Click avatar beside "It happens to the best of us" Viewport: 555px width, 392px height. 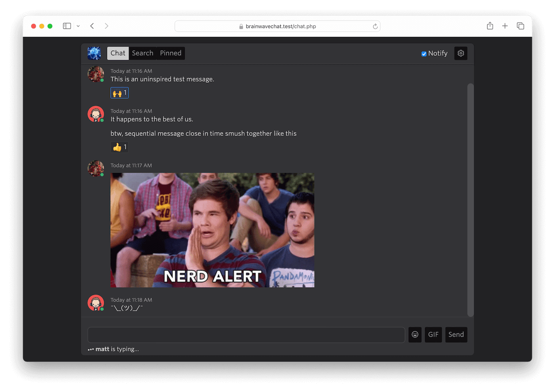tap(96, 114)
